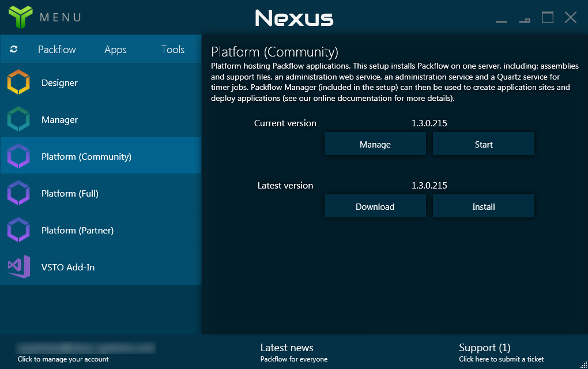Image resolution: width=588 pixels, height=369 pixels.
Task: Click the latest version number 1.3.0.215
Action: point(429,185)
